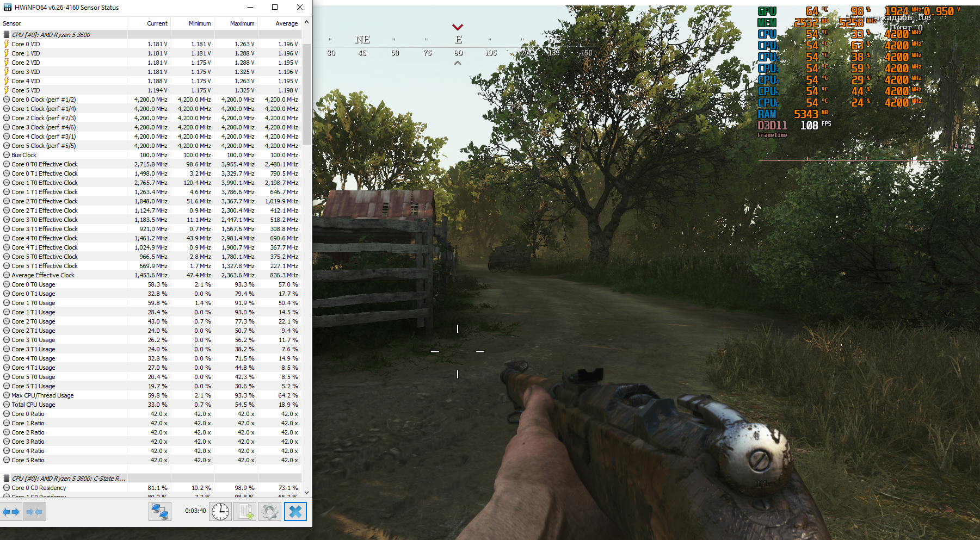The width and height of the screenshot is (980, 540).
Task: Click the HWiNFO64 title bar app icon
Action: 7,8
